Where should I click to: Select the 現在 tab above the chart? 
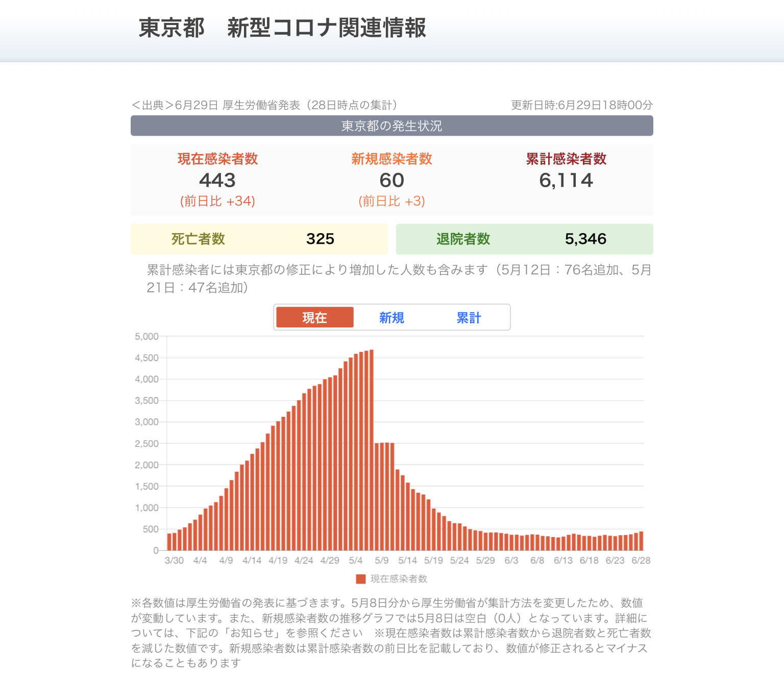click(x=314, y=317)
